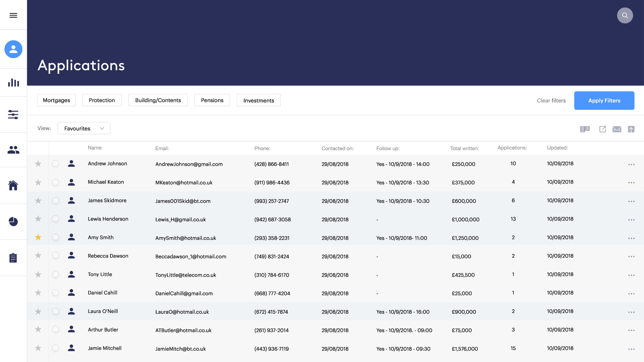
Task: Select the Pensions filter tab
Action: point(212,100)
